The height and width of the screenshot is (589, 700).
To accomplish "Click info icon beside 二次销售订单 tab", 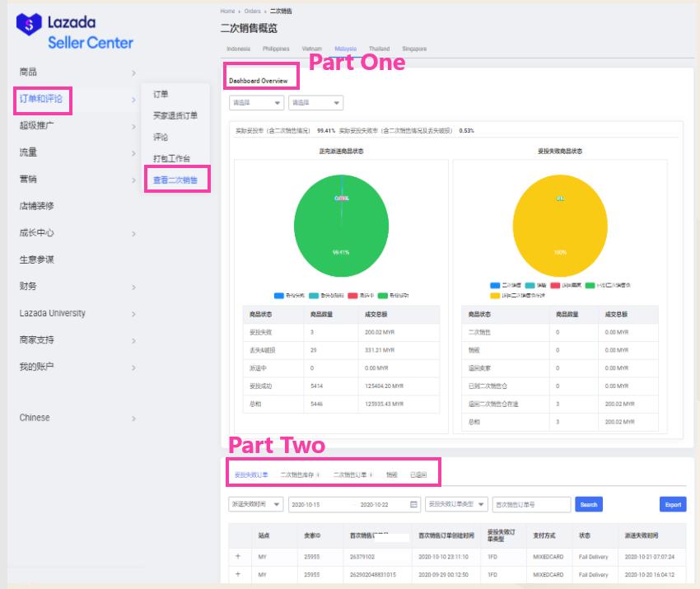I will pyautogui.click(x=371, y=474).
